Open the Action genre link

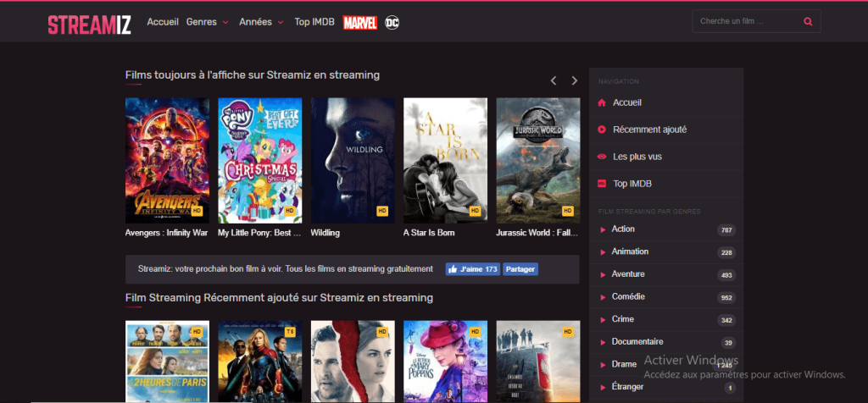point(623,229)
